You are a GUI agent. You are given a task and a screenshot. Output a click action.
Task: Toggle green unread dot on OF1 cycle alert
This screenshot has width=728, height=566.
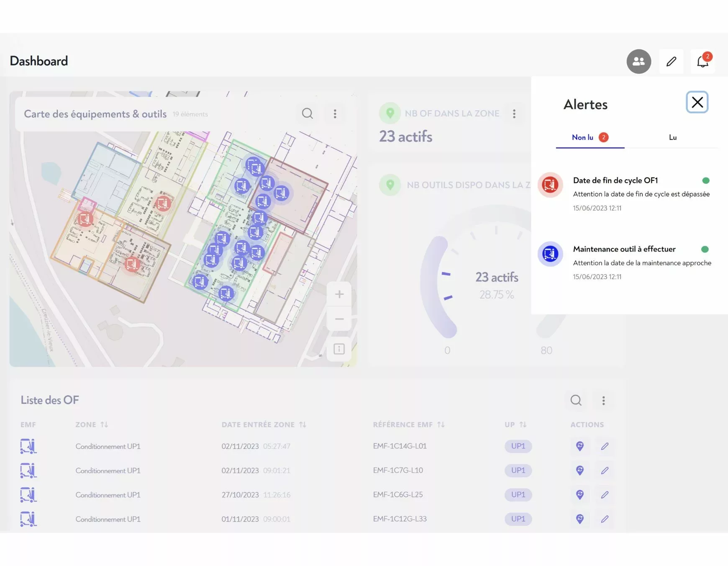click(x=706, y=180)
